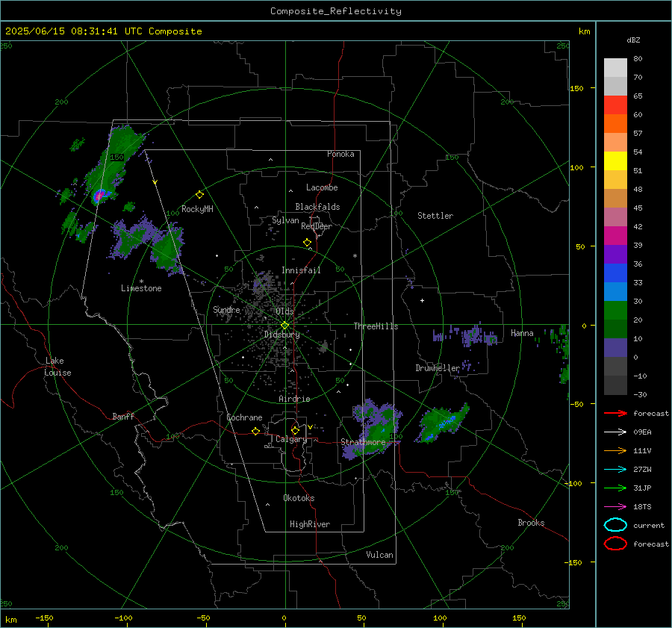Image resolution: width=672 pixels, height=628 pixels.
Task: Click the Strathmore label
Action: pyautogui.click(x=363, y=442)
